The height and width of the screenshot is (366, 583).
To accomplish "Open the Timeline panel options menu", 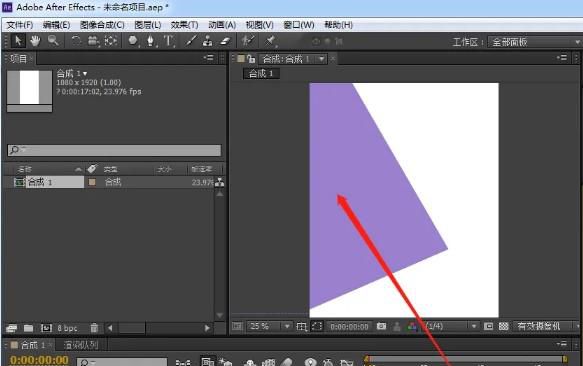I will coord(562,344).
